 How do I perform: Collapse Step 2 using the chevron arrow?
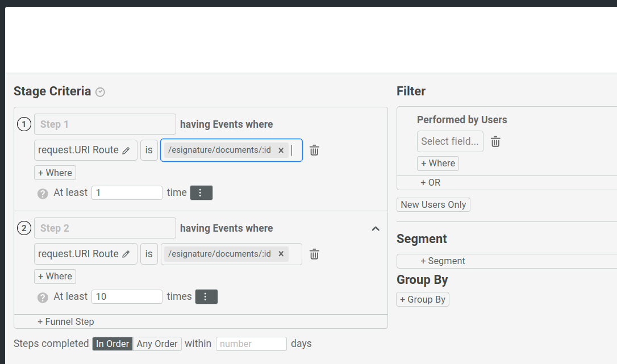(376, 229)
